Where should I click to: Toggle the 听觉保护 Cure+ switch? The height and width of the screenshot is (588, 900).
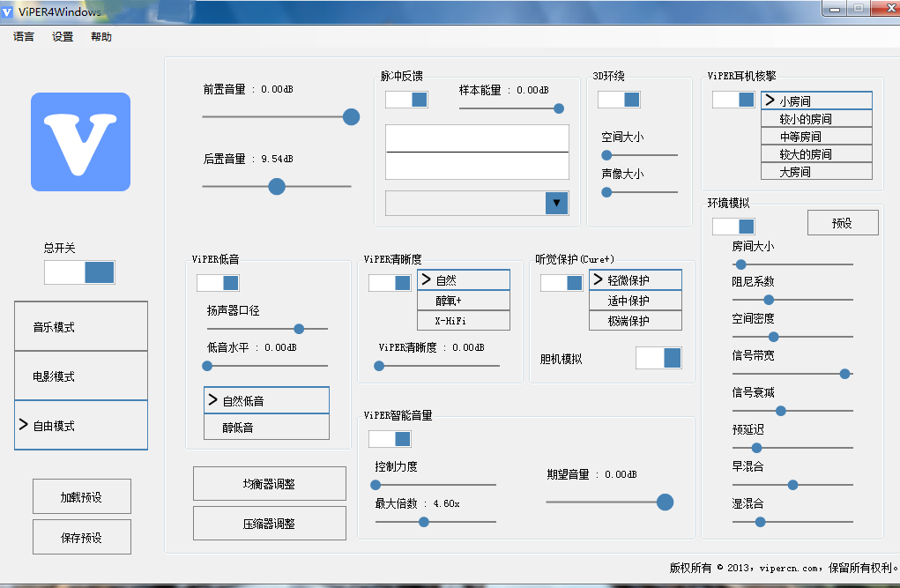[562, 282]
